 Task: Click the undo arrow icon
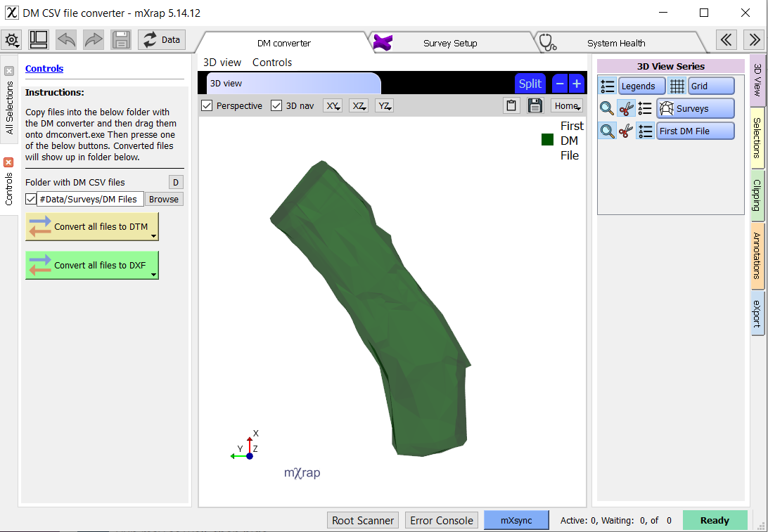click(65, 40)
